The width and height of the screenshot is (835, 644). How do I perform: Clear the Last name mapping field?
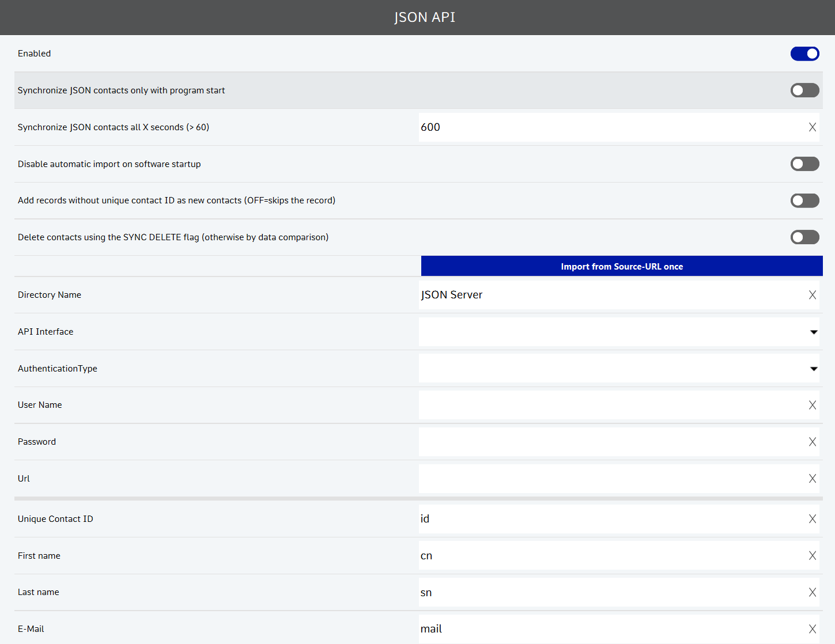(812, 593)
